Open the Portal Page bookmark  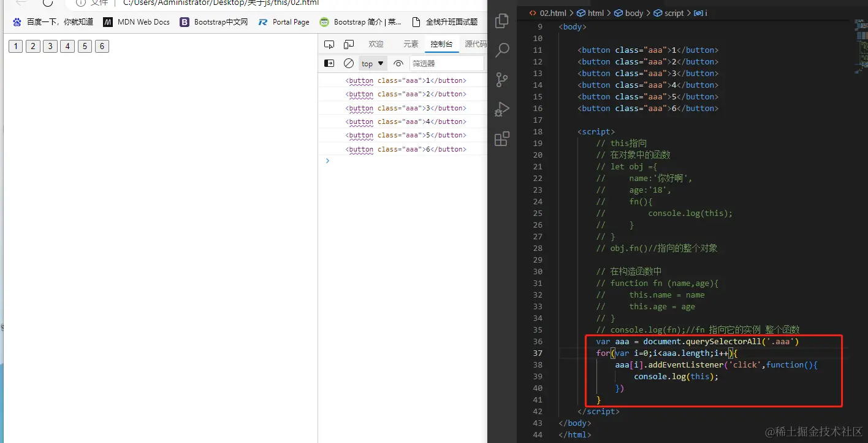tap(284, 22)
